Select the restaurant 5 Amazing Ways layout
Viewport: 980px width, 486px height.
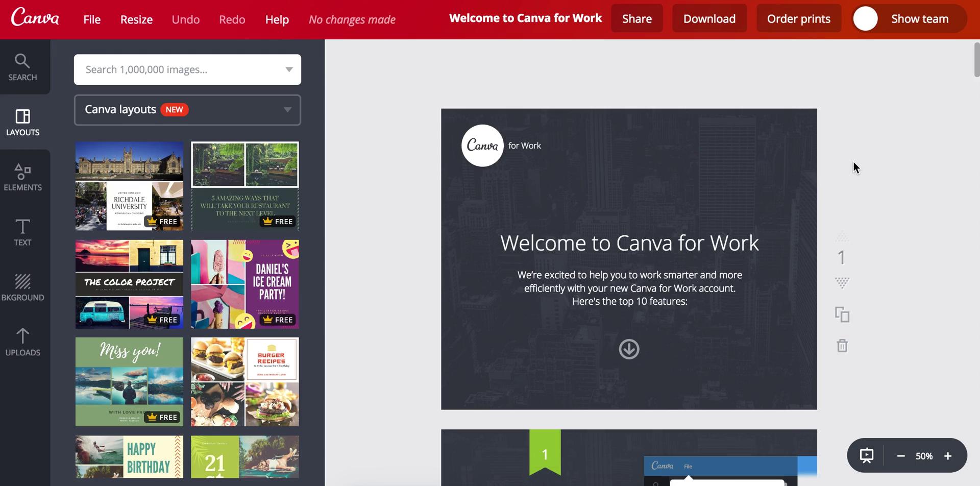click(x=245, y=186)
